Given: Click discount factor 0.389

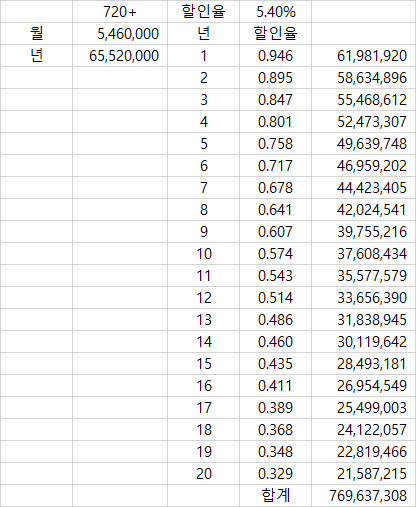Looking at the screenshot, I should pyautogui.click(x=275, y=408).
